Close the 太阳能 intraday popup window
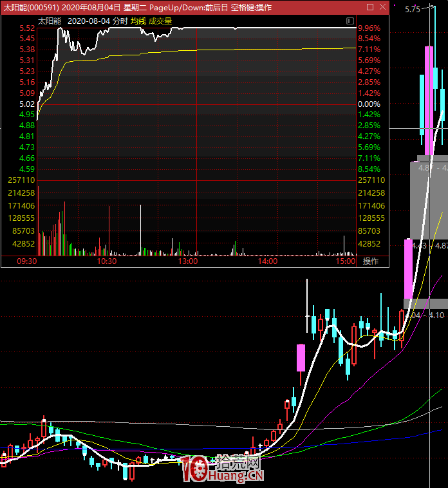 click(x=382, y=7)
